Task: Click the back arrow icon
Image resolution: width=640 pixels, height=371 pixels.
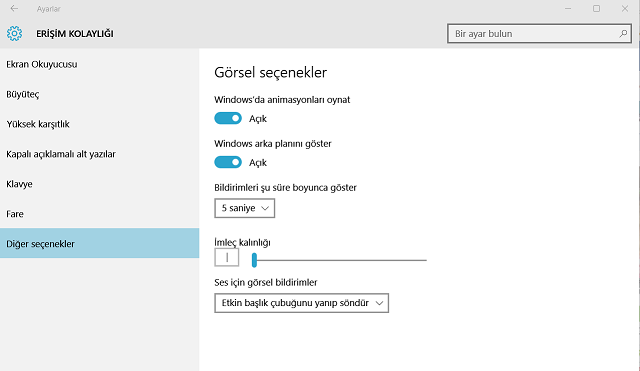Action: [x=14, y=9]
